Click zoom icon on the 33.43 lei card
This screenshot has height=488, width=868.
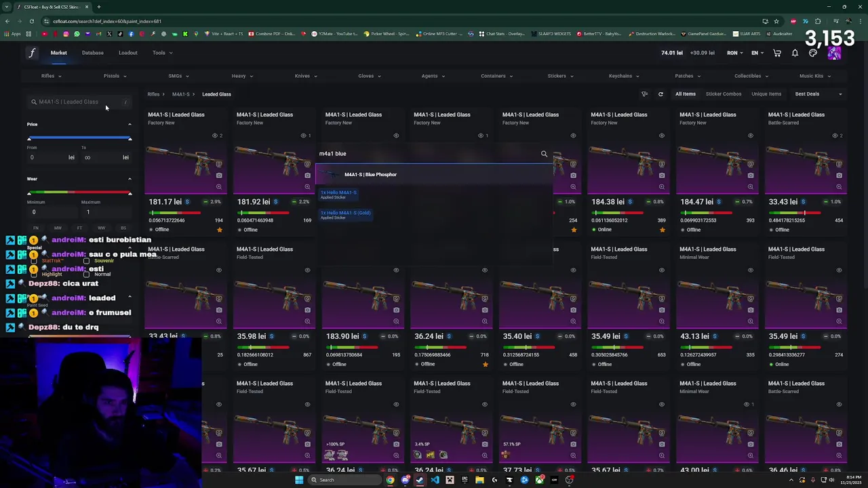839,186
